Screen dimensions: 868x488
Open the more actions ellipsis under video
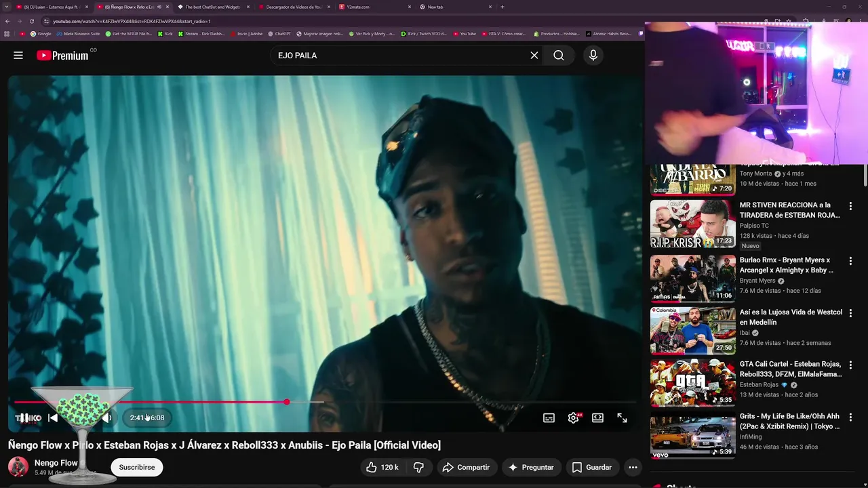coord(633,467)
